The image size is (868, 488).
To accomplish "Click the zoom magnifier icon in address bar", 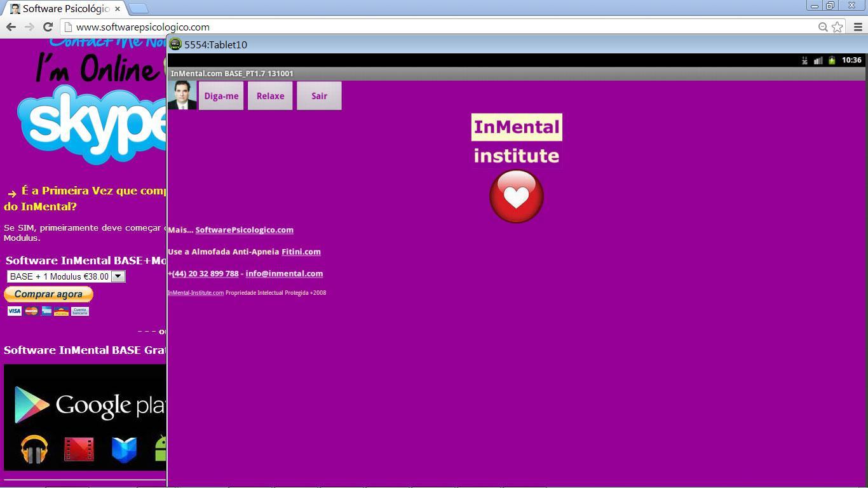I will [x=823, y=27].
